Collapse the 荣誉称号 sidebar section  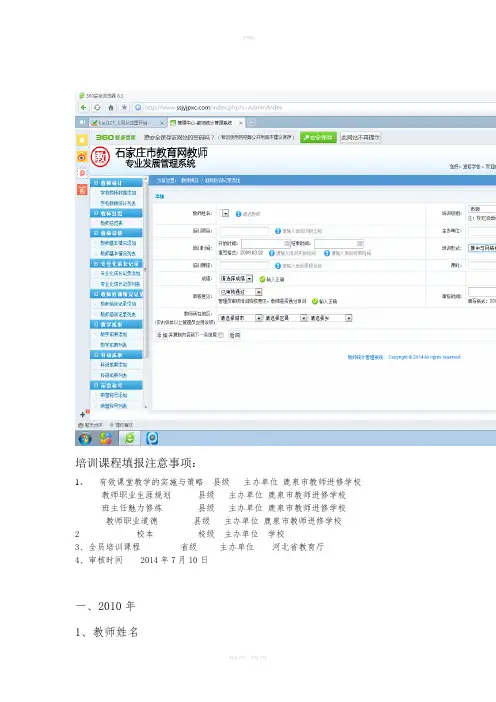(116, 385)
